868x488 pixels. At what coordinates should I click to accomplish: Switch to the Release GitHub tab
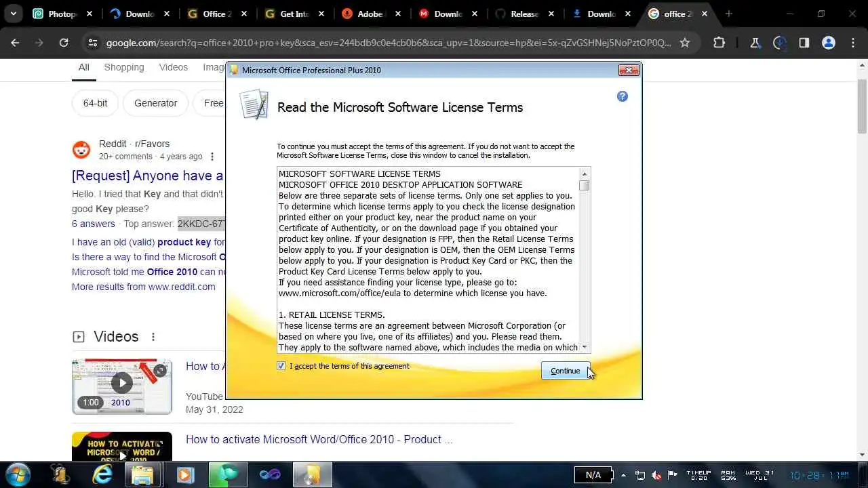pos(526,14)
